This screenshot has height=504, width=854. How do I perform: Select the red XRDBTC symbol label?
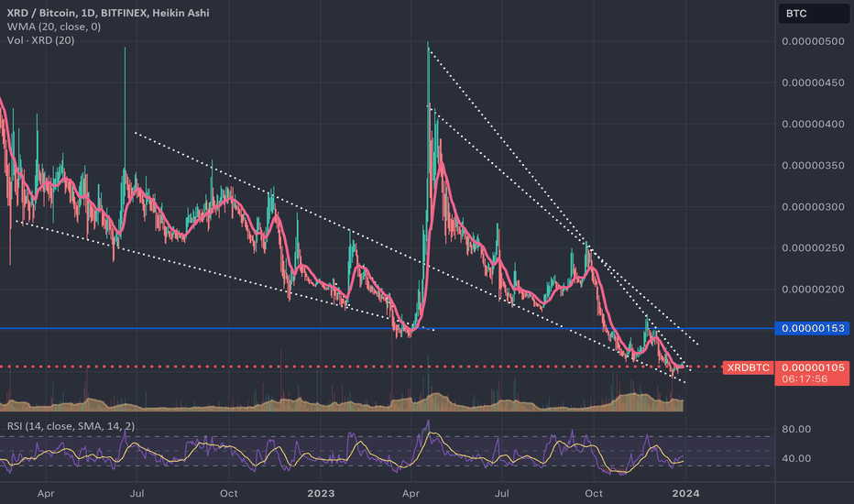pyautogui.click(x=748, y=367)
